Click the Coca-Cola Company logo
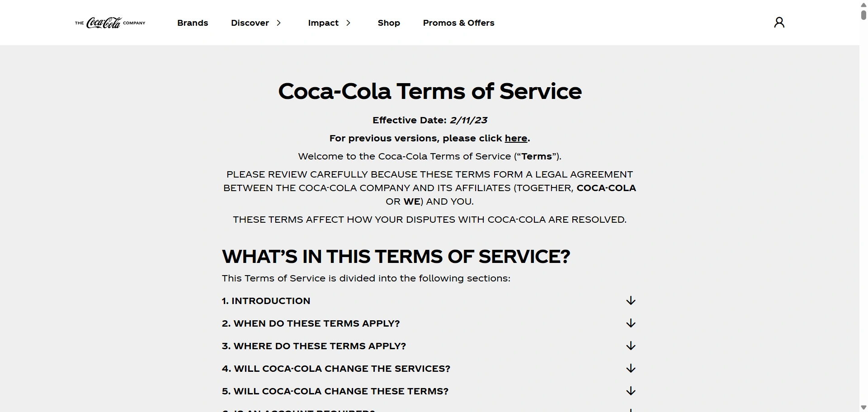The height and width of the screenshot is (412, 868). click(x=110, y=23)
